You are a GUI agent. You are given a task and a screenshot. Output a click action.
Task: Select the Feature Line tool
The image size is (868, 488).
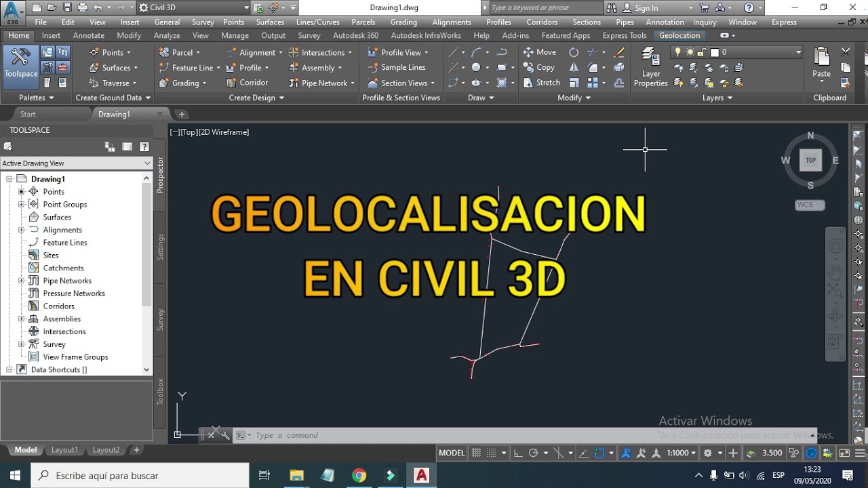pyautogui.click(x=189, y=68)
